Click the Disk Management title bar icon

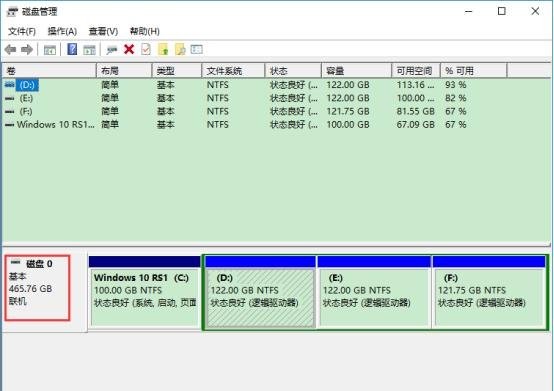coord(12,12)
